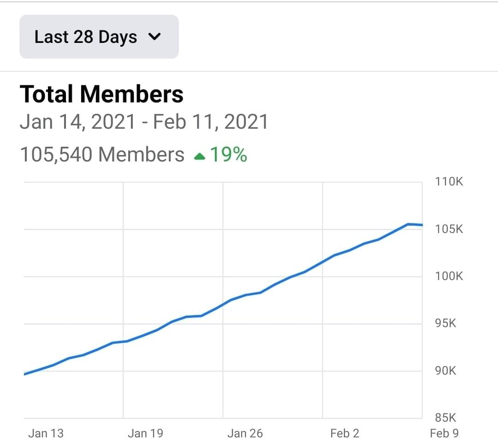Click the Total Members heading
The height and width of the screenshot is (448, 498).
click(x=101, y=94)
